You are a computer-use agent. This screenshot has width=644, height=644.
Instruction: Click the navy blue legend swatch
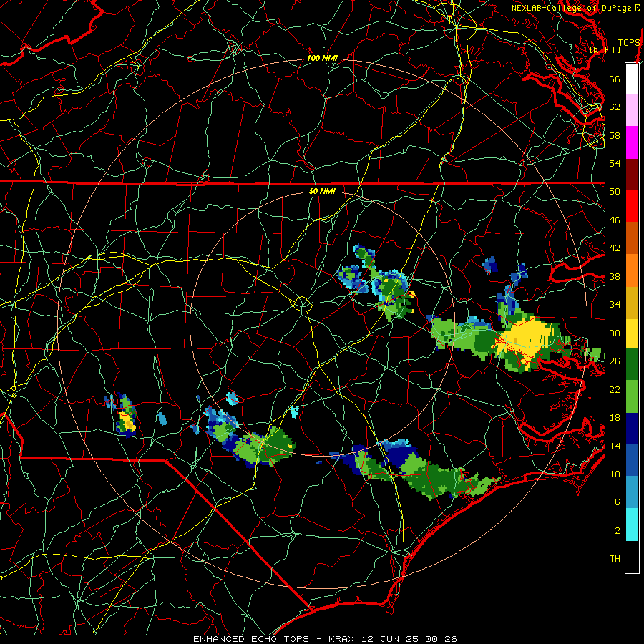pyautogui.click(x=632, y=429)
